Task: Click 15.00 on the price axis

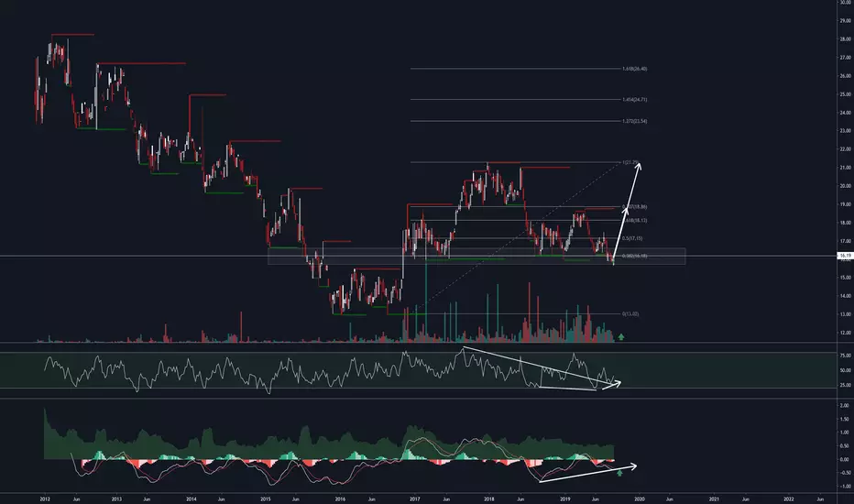Action: (x=845, y=278)
